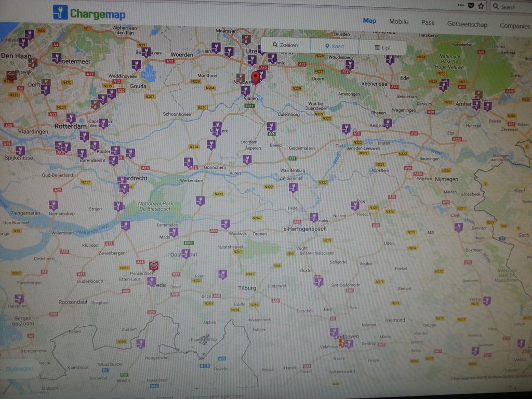Click the Pocket save icon
Screen dimensions: 532x399
(471, 5)
